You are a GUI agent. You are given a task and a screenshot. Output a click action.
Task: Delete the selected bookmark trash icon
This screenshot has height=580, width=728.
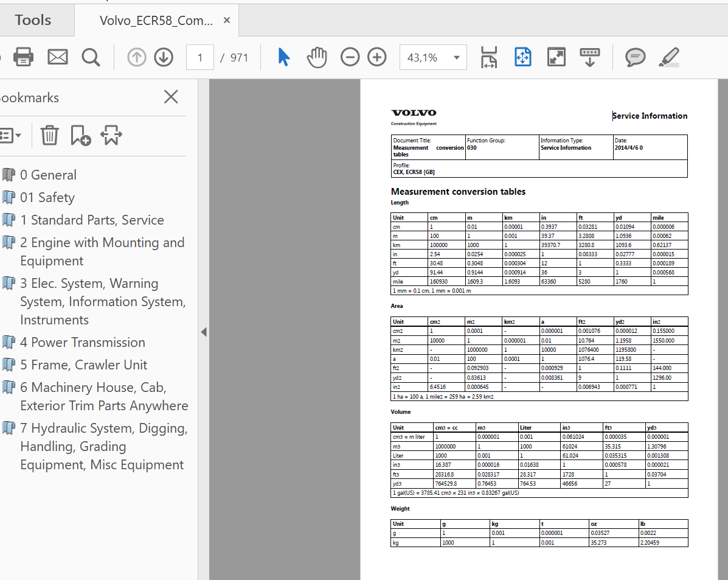49,135
